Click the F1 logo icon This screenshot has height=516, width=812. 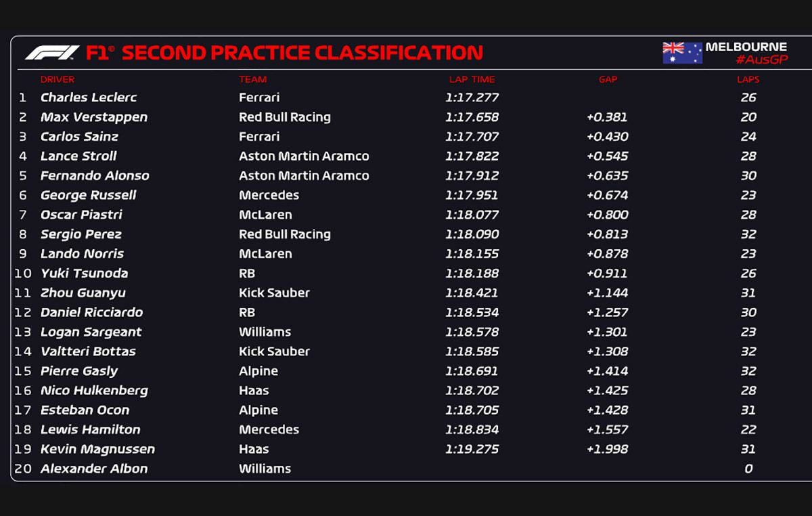pos(52,53)
